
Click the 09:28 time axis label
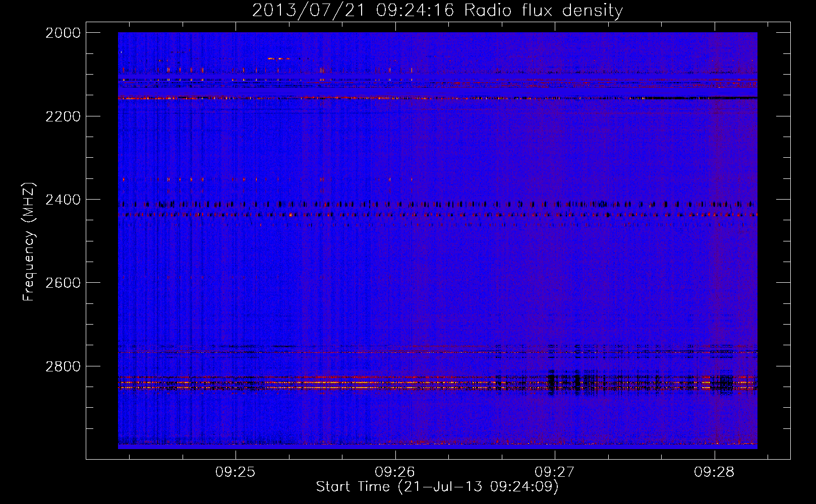click(x=714, y=472)
